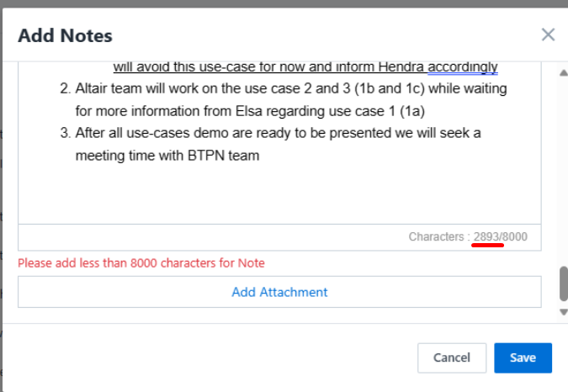568x392 pixels.
Task: Click the red 8000 characters error message
Action: [x=141, y=262]
